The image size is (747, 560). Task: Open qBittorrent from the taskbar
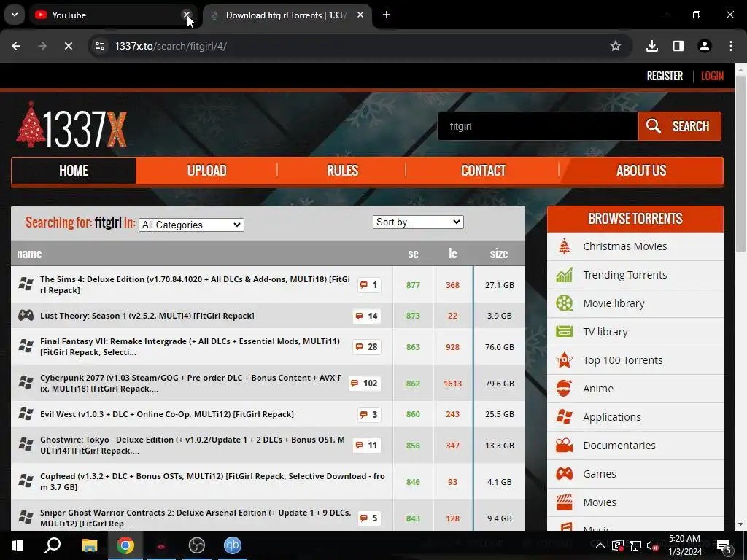pos(233,545)
